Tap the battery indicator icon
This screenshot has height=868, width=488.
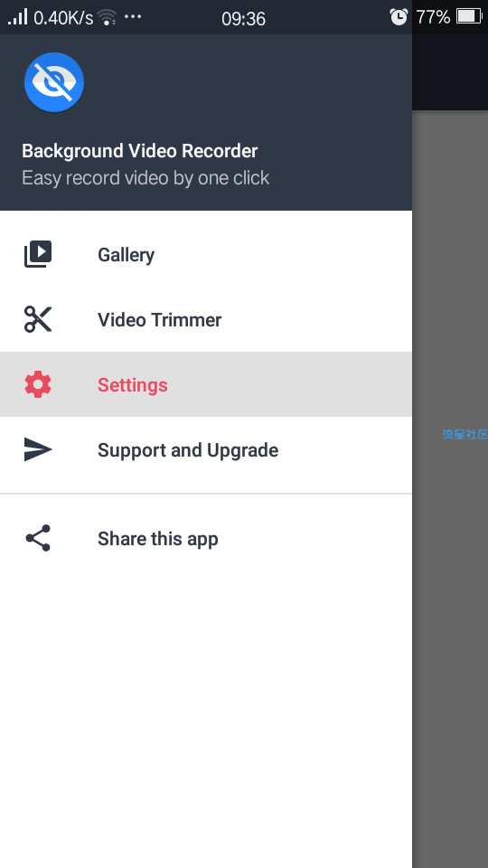point(469,16)
